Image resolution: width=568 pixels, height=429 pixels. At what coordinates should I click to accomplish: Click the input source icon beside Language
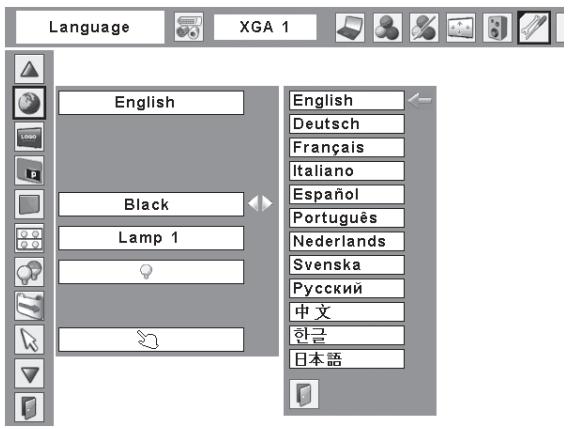189,27
